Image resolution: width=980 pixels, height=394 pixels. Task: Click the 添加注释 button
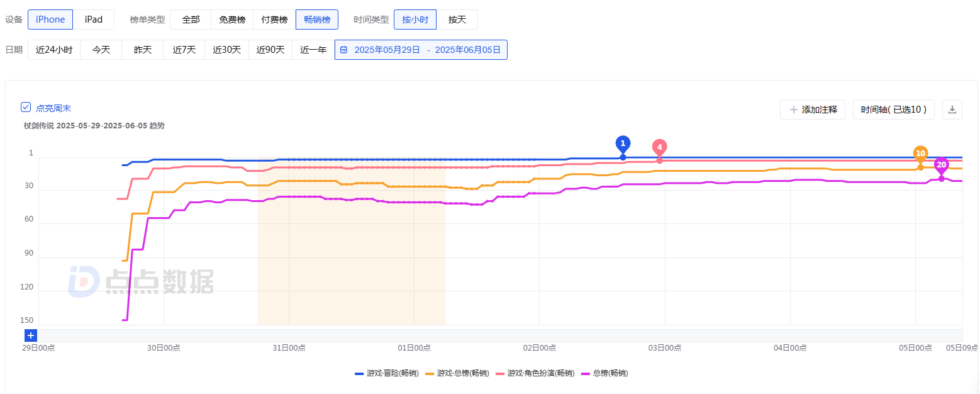(813, 110)
